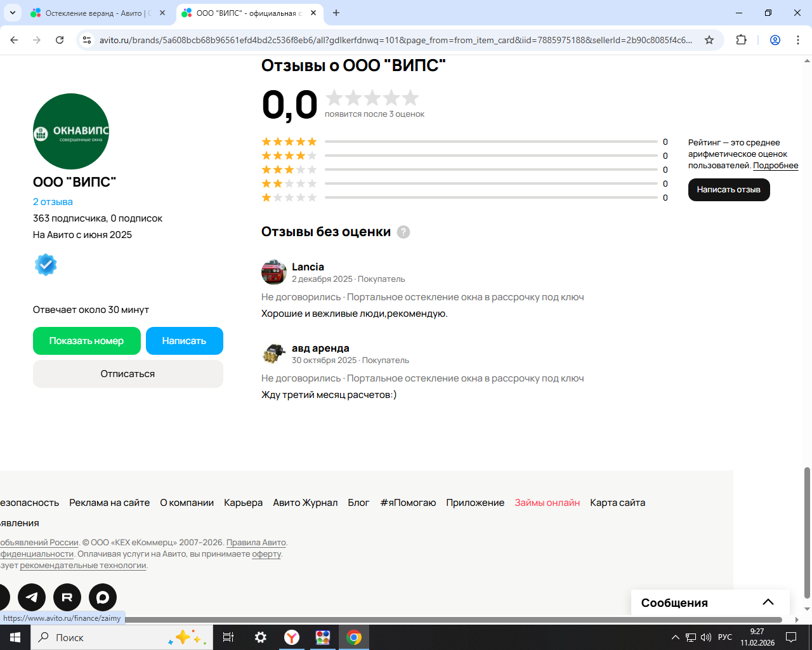The image size is (812, 650).
Task: Open a new browser tab
Action: click(336, 13)
